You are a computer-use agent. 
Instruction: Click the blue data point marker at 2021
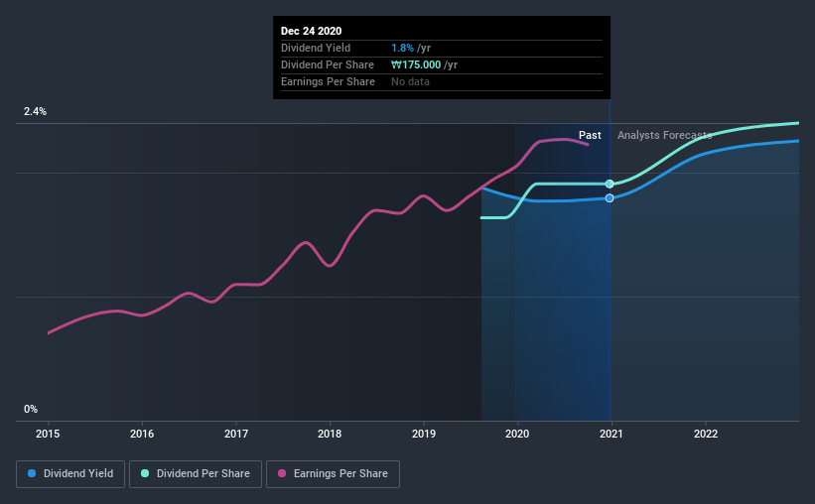coord(610,198)
